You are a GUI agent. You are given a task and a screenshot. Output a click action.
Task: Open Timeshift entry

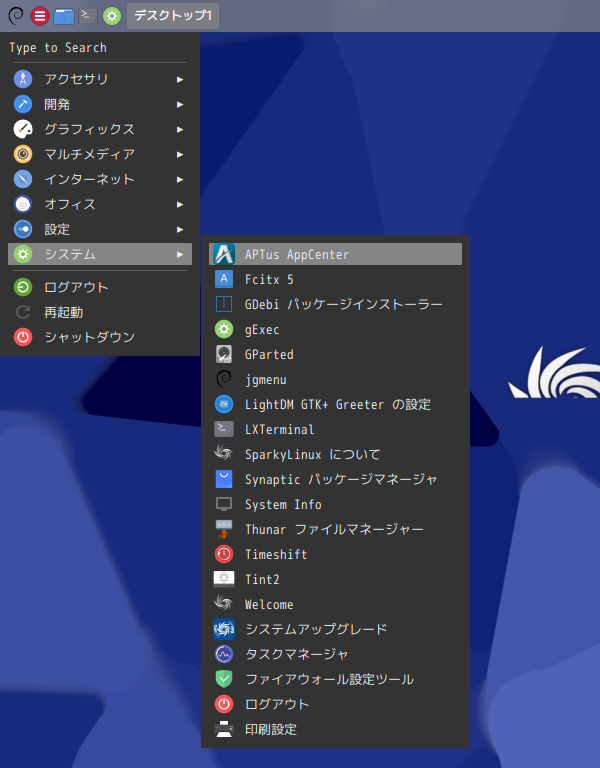pos(335,554)
